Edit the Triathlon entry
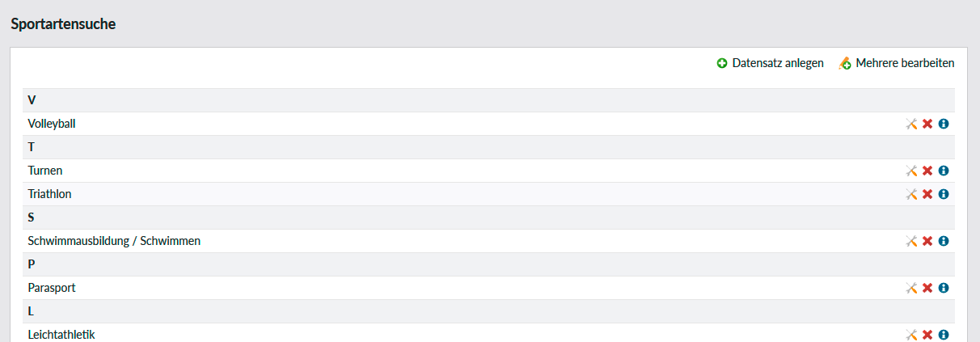Screen dimensions: 980x342 tap(911, 194)
